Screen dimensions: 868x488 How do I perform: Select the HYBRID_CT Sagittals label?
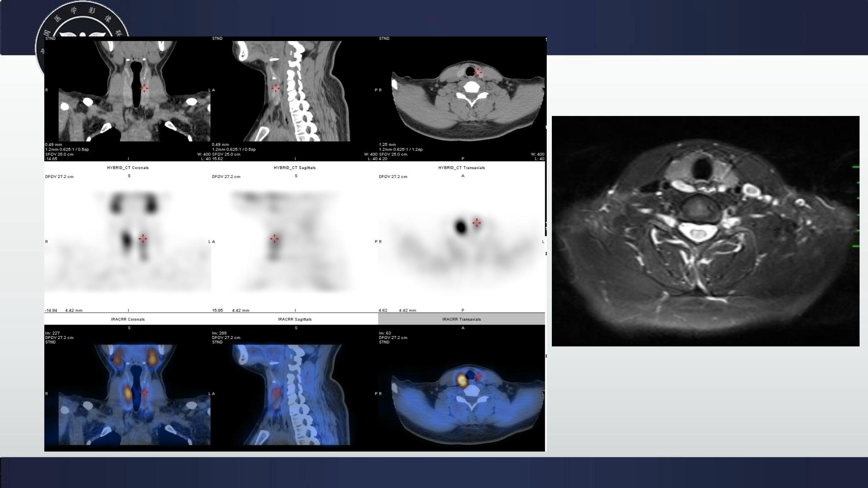coord(294,168)
